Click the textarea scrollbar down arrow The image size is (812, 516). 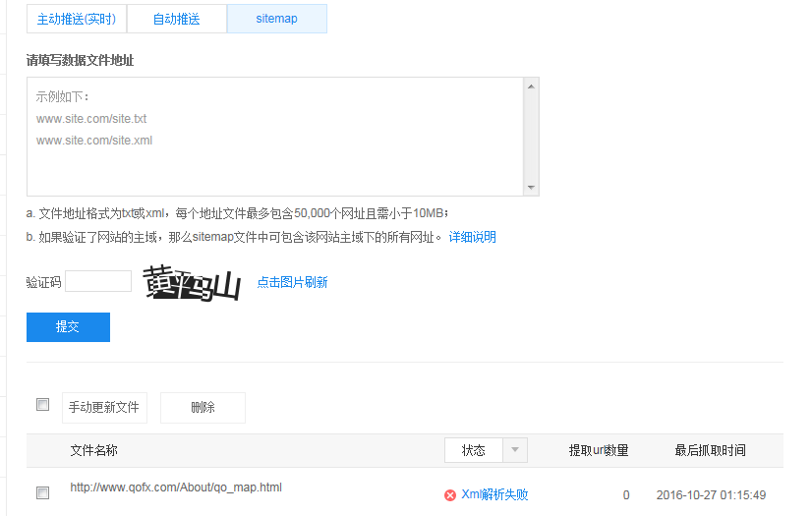531,188
